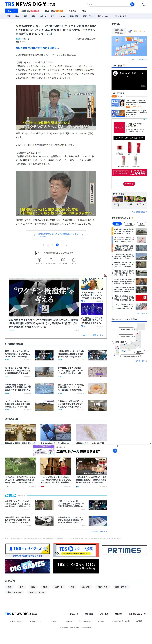Click 学びがある open book icon
Viewport: 152px width, 644px height.
[x=63, y=260]
